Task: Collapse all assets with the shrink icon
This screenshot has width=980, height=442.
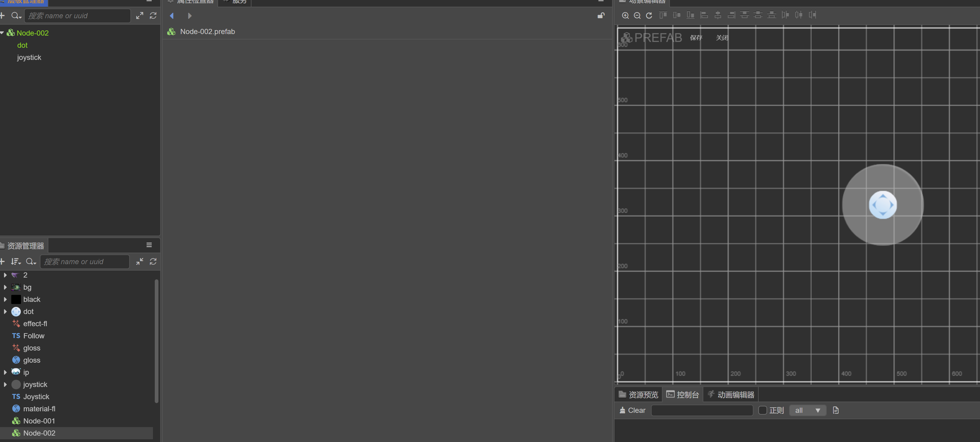Action: pos(140,261)
